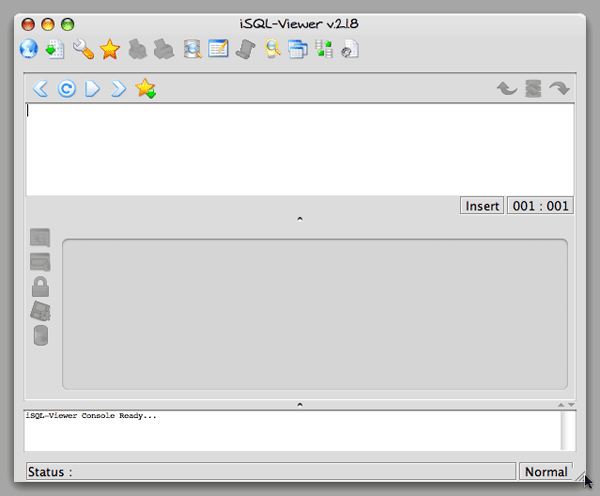Click the 'iSQL-Viewer Console Ready...' text
The image size is (600, 496).
(x=91, y=416)
